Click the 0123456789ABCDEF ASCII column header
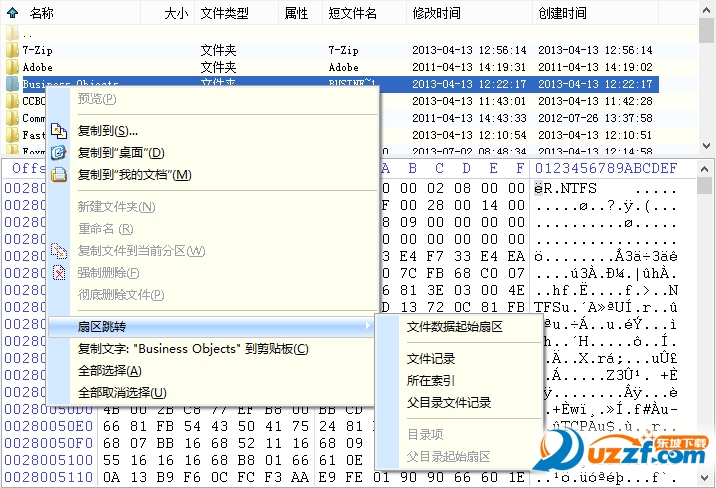 tap(606, 168)
